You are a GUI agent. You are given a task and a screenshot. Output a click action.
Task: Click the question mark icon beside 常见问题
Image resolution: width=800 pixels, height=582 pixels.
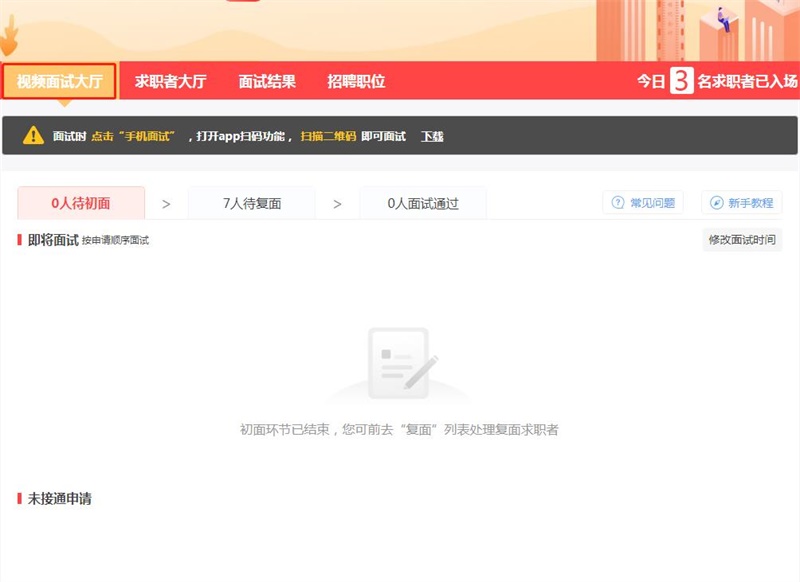coord(617,203)
